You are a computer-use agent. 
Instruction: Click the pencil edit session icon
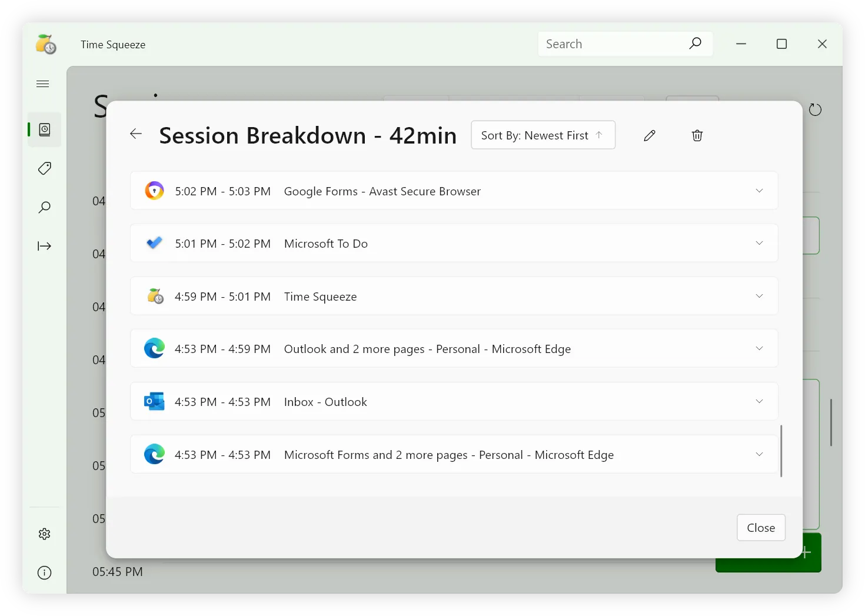(650, 136)
